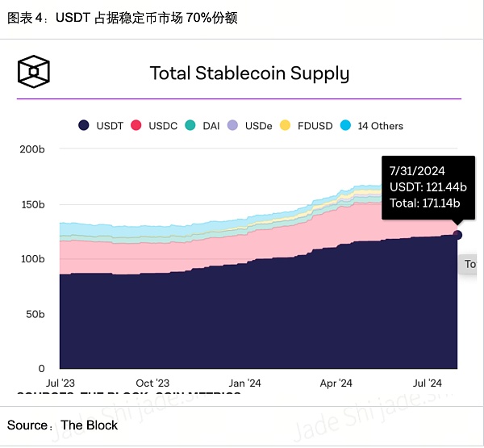Toggle the 14 Others legend entry

pyautogui.click(x=372, y=125)
